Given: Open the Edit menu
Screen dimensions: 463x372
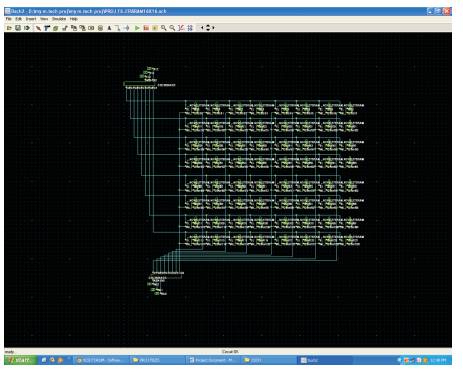Looking at the screenshot, I should 19,19.
